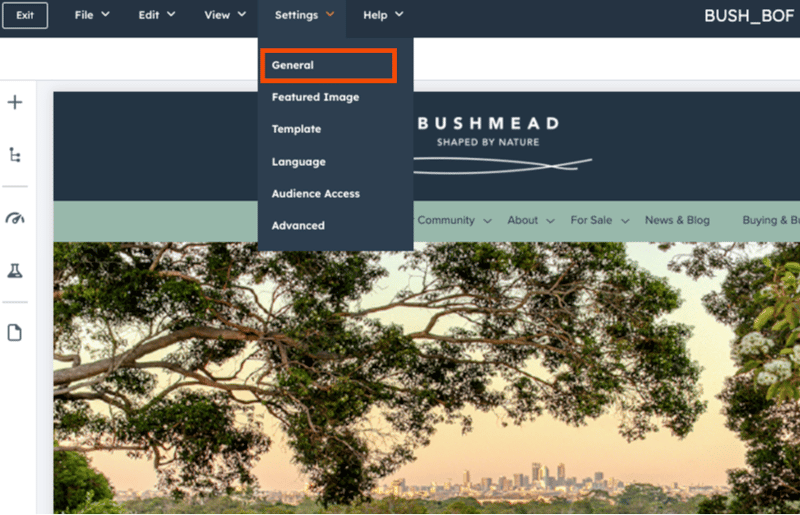Click the Add (plus) icon in sidebar
Viewport: 800px width, 515px height.
(15, 103)
